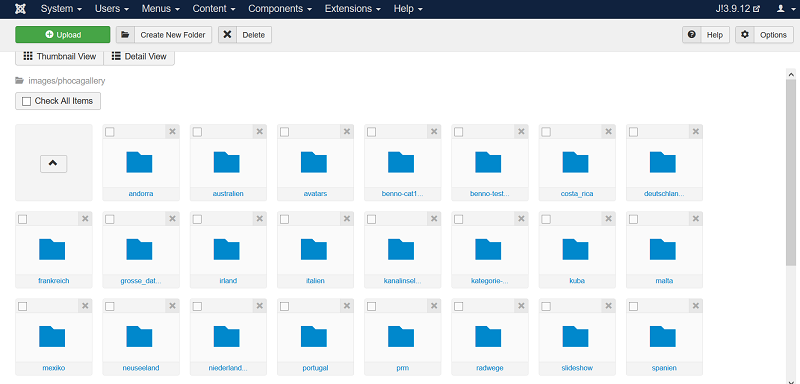Image resolution: width=800 pixels, height=384 pixels.
Task: Switch to Thumbnail View
Action: (x=60, y=57)
